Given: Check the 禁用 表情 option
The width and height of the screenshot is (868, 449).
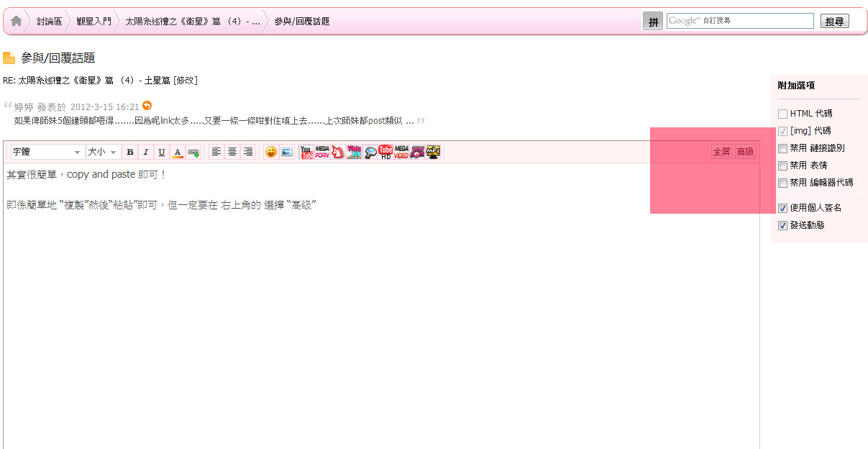Looking at the screenshot, I should (782, 165).
